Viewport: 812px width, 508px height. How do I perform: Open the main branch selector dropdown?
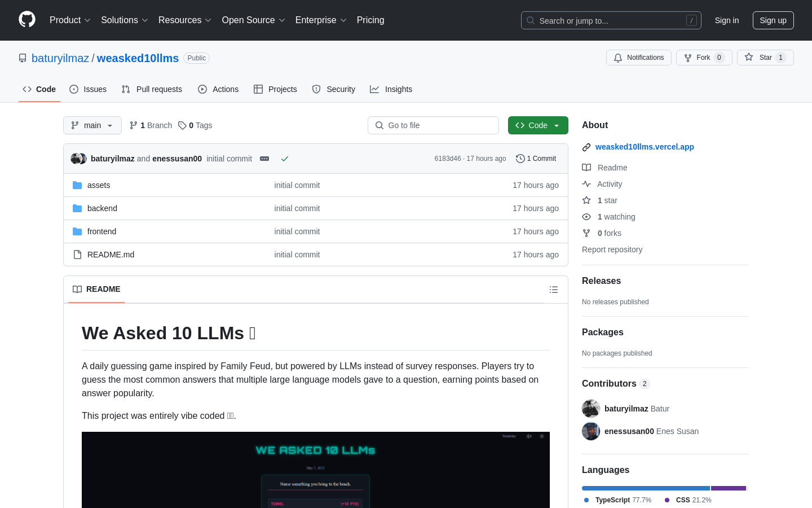tap(92, 125)
